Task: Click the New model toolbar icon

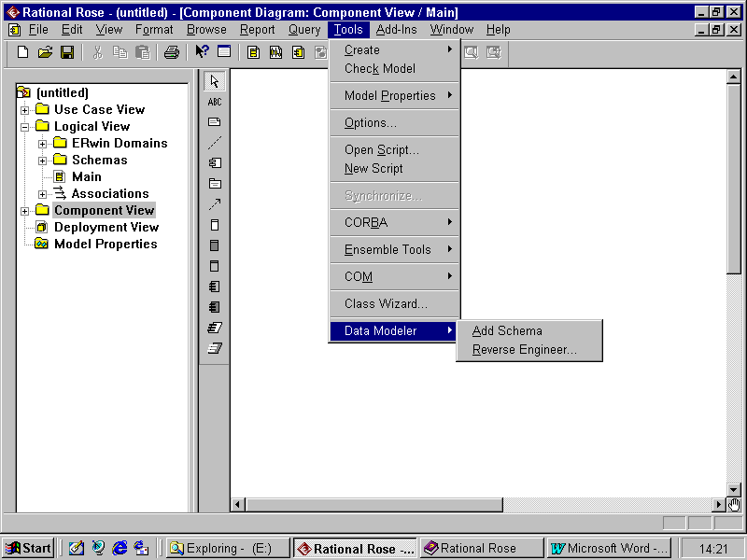Action: coord(22,52)
